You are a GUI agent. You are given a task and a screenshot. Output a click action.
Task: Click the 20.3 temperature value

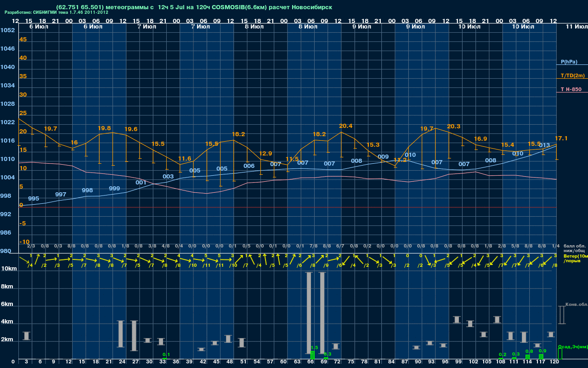point(453,126)
